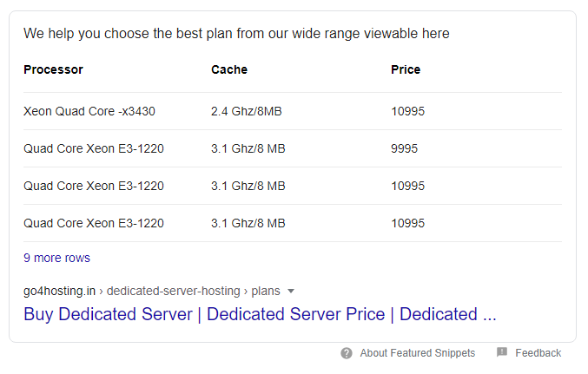Viewport: 588px width, 374px height.
Task: Click the plans breadcrumb segment
Action: click(x=266, y=292)
